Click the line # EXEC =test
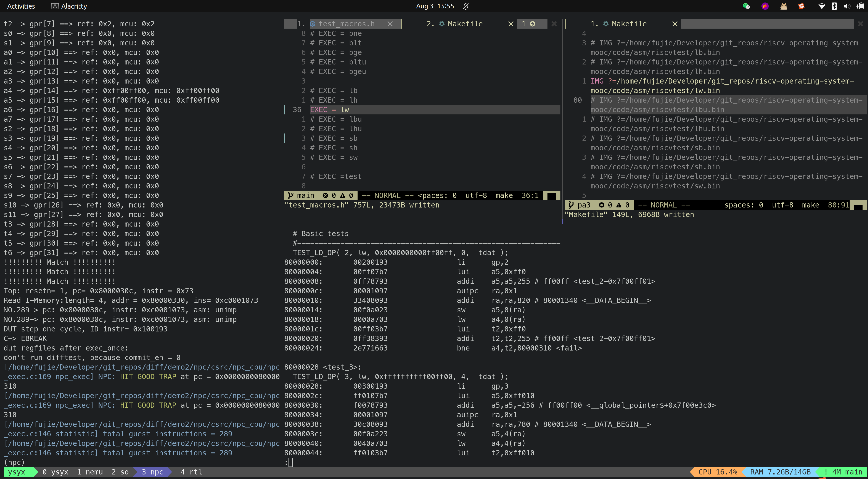The height and width of the screenshot is (479, 868). click(x=336, y=177)
